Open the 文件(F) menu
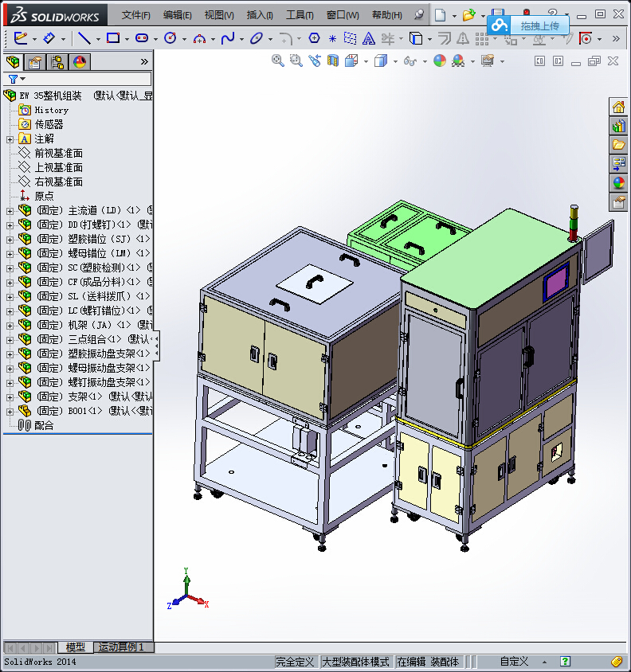Viewport: 631px width, 672px height. click(135, 15)
